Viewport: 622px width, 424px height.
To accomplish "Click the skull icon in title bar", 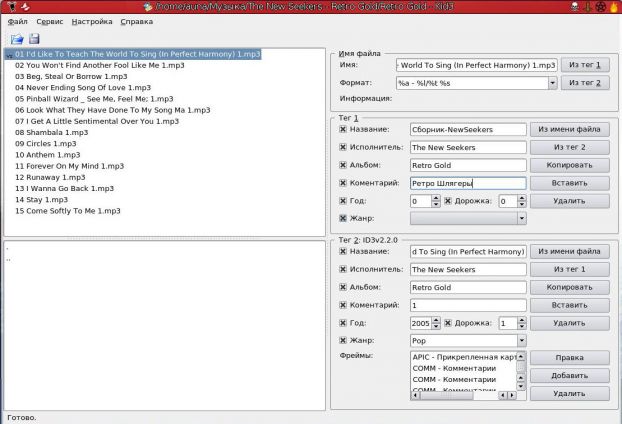I will [x=574, y=6].
